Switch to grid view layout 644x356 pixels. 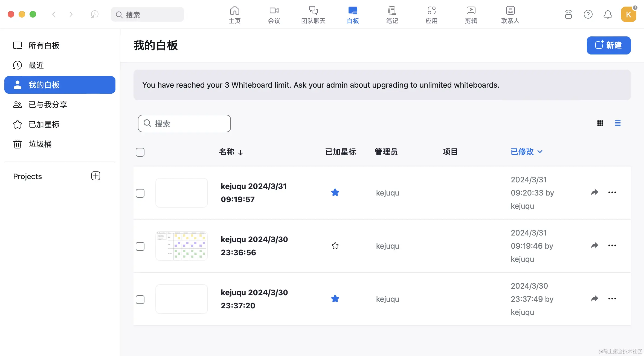(600, 123)
